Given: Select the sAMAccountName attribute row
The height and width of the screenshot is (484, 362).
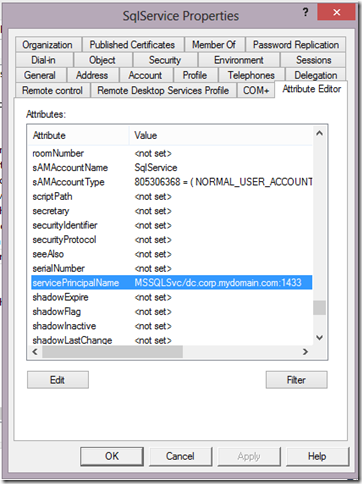Looking at the screenshot, I should click(x=171, y=168).
